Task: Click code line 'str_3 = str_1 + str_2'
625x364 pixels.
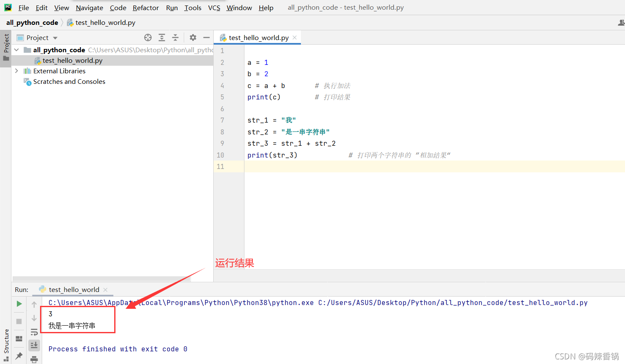Action: (291, 143)
